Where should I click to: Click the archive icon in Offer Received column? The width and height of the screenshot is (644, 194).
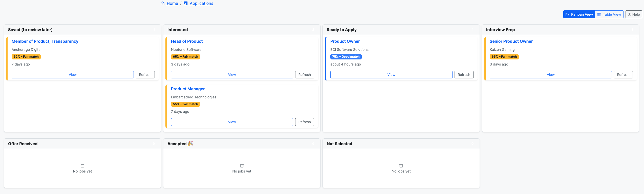(82, 166)
